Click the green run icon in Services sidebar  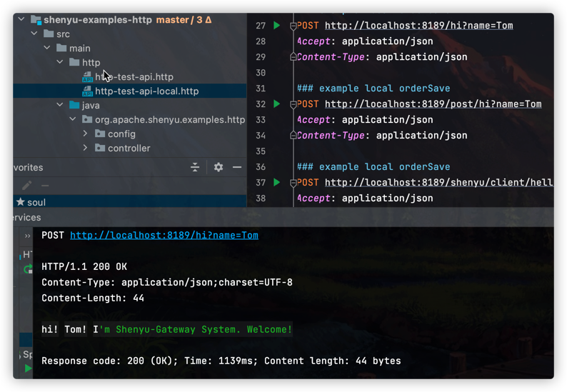click(28, 368)
